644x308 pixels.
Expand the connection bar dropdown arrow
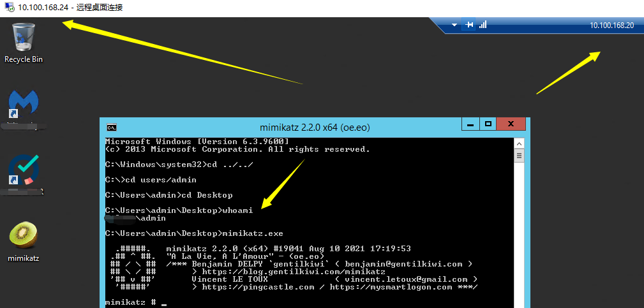(454, 25)
